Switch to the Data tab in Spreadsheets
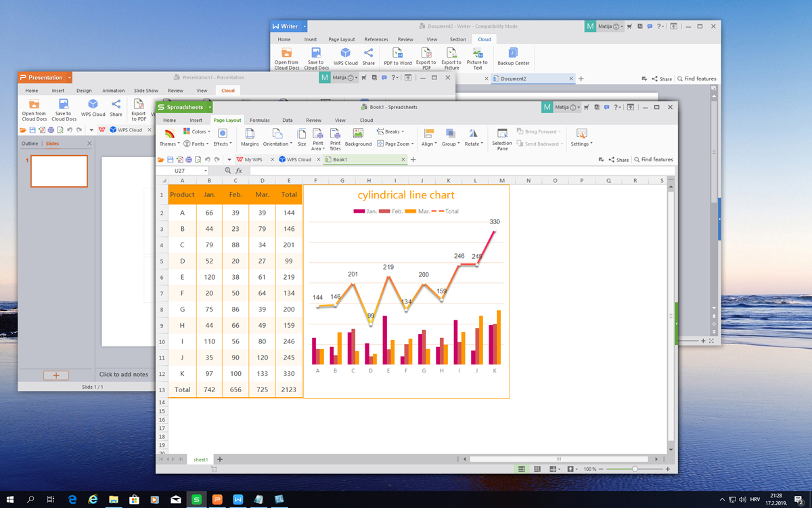Screen dimensions: 812x508 [x=288, y=120]
